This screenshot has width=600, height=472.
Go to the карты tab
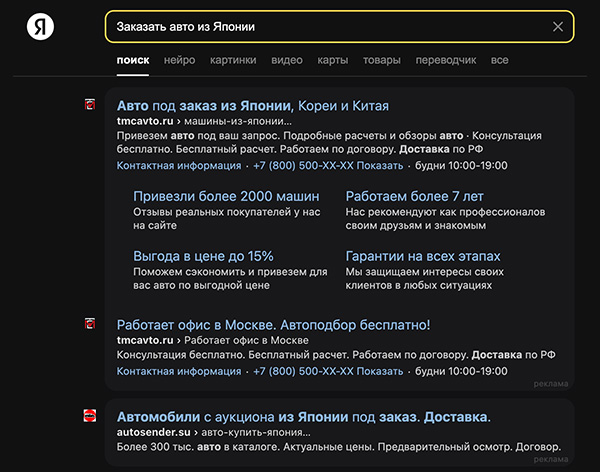point(332,60)
